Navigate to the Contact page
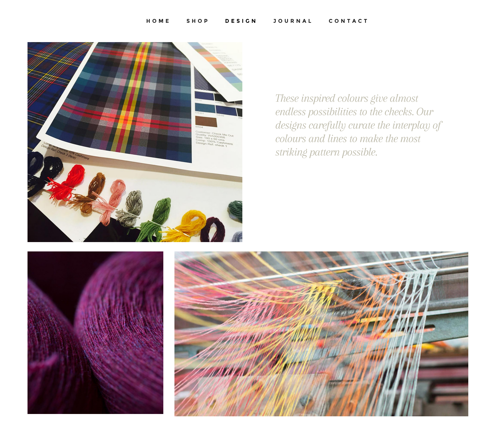The image size is (504, 421). (x=348, y=21)
